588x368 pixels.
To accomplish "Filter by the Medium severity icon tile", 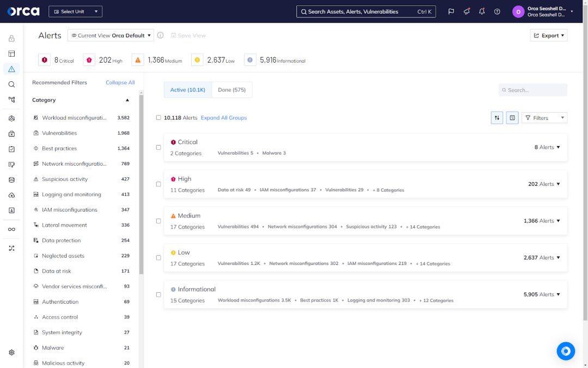I will tap(138, 60).
